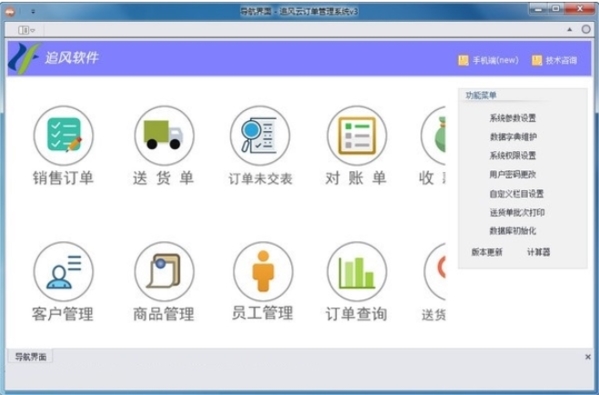
Task: Click the 订单未交表 label text
Action: (x=261, y=178)
